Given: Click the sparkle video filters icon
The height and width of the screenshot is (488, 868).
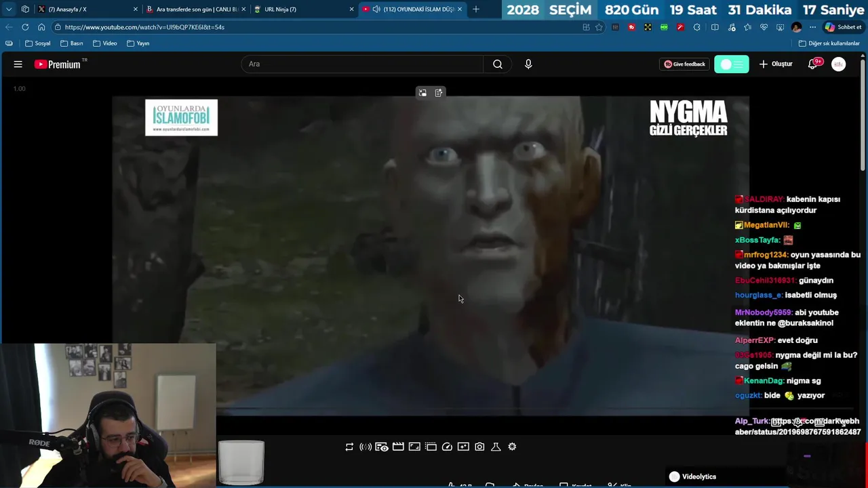Looking at the screenshot, I should 463,447.
